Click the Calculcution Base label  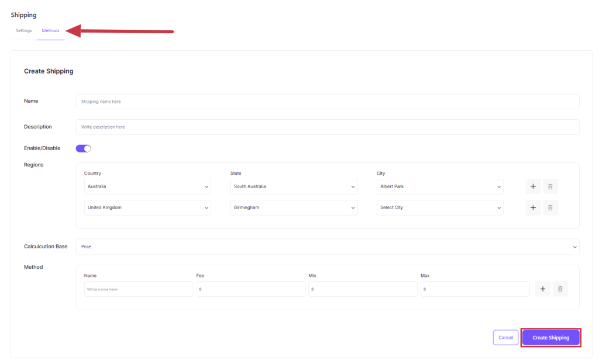pos(46,247)
